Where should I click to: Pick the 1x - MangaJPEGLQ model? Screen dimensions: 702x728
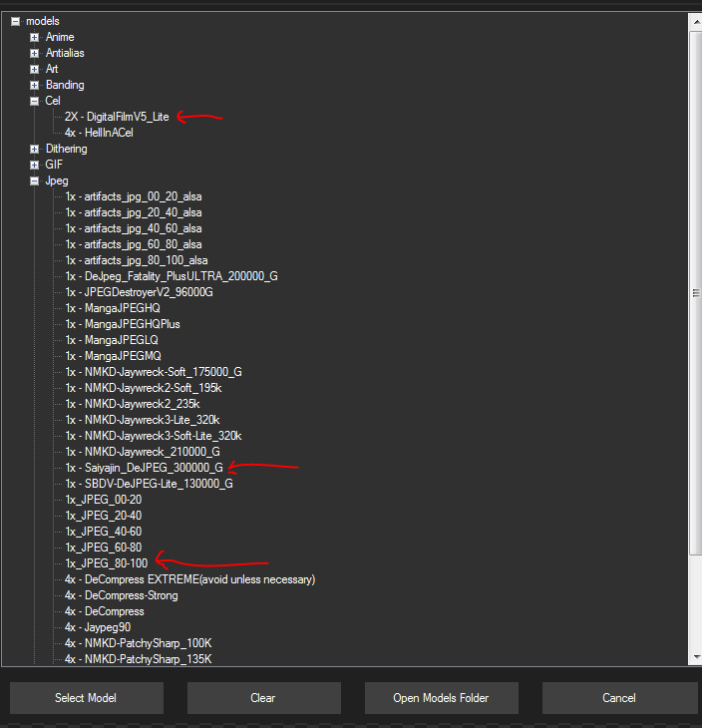[x=112, y=340]
